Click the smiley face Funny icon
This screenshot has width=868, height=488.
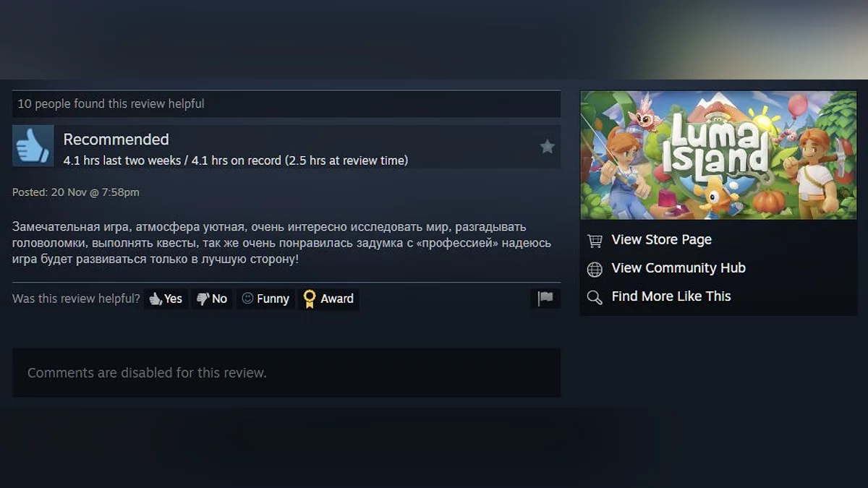coord(247,298)
